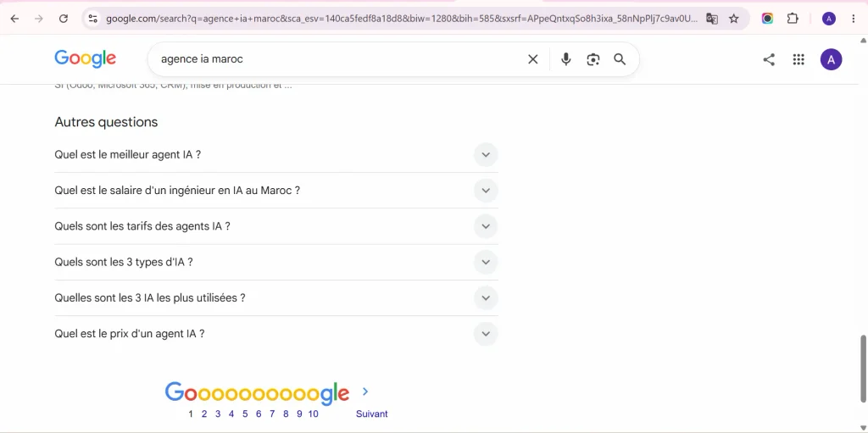Open the translate page icon
This screenshot has height=433, width=868.
(x=712, y=19)
